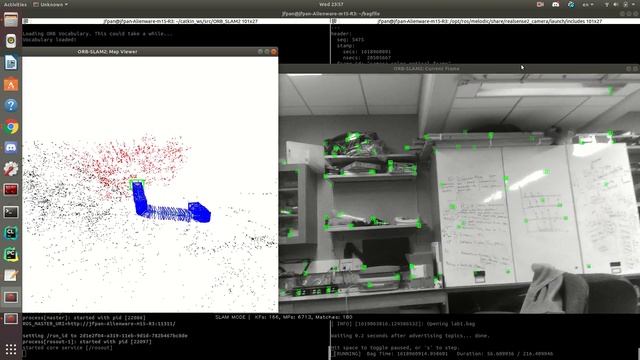Expand the Unknown application menu
Screen dimensions: 640x360
coord(50,4)
